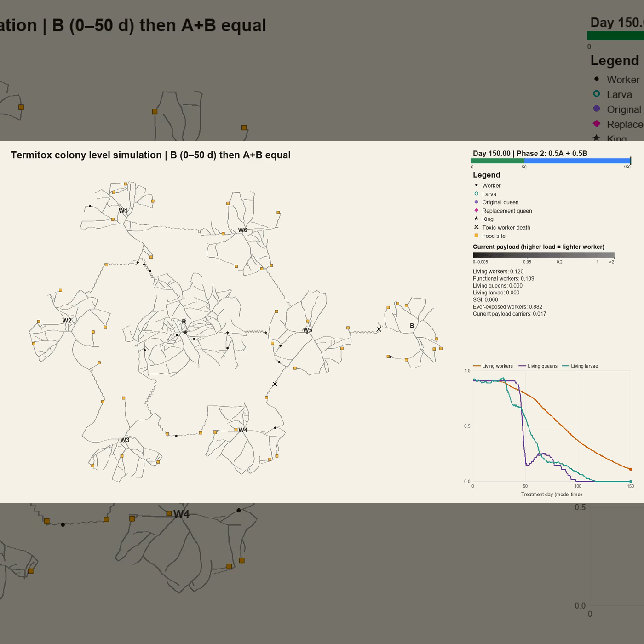Click the W1 nest label on the map
644x644 pixels.
[x=123, y=211]
